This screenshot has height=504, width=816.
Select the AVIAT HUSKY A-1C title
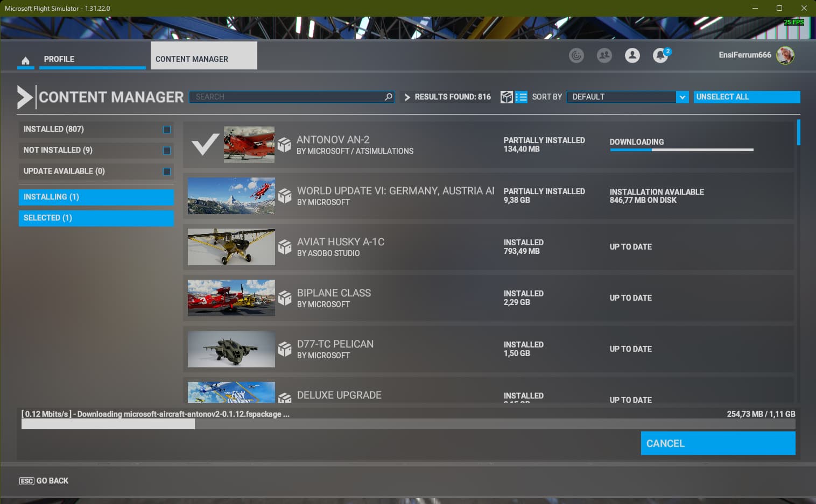(x=341, y=242)
